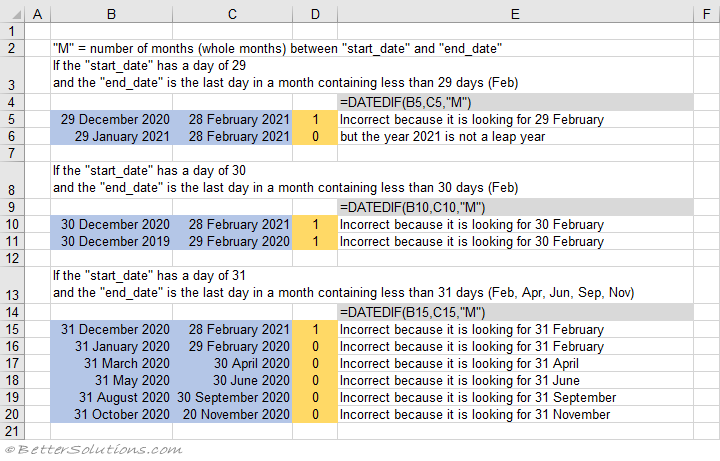Click result cell D6 showing 0
This screenshot has width=720, height=461.
point(315,136)
